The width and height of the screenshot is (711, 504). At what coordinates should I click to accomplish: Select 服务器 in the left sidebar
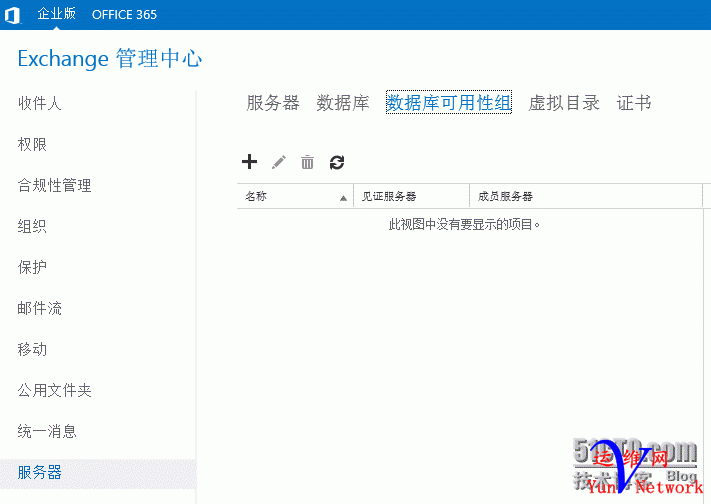(x=98, y=473)
